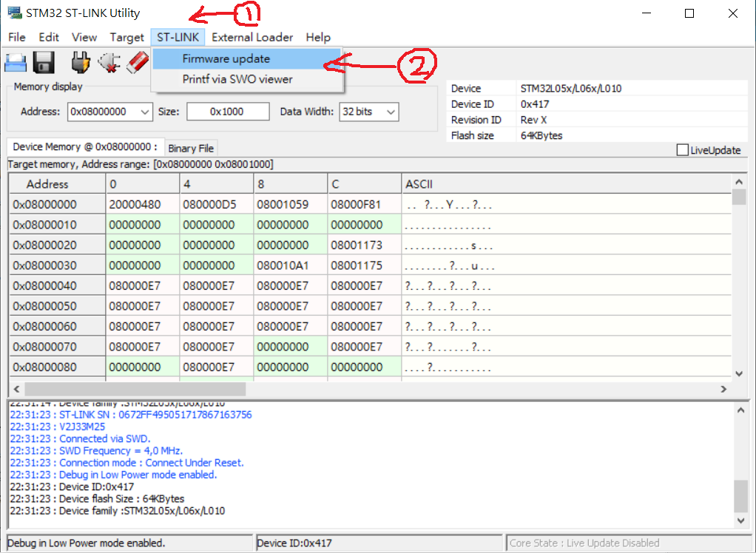756x553 pixels.
Task: Click the Address column header
Action: [58, 184]
